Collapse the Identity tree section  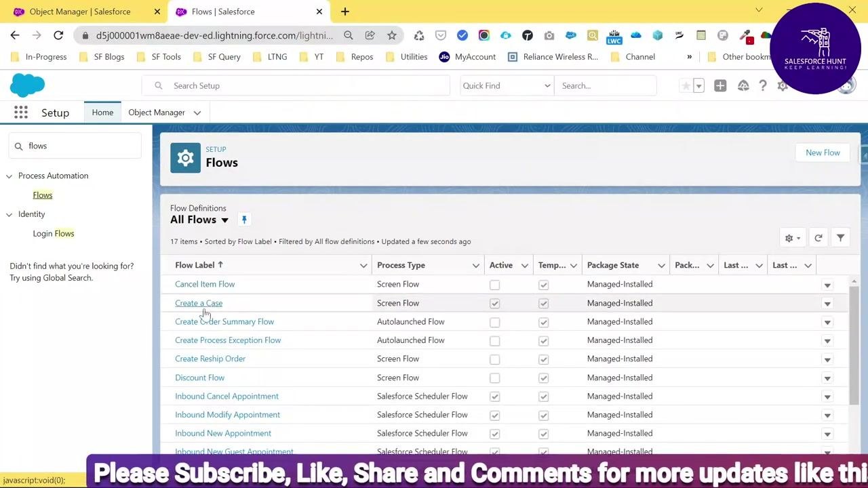[x=9, y=215]
